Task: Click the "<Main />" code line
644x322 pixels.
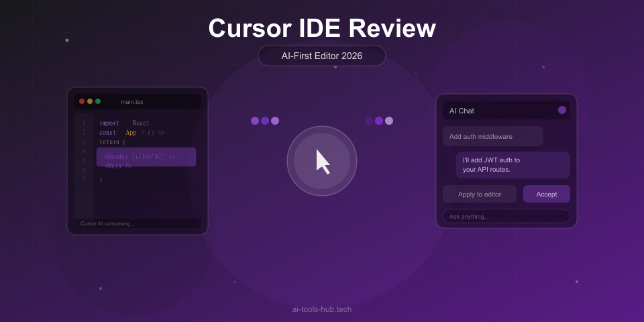Action: pyautogui.click(x=118, y=166)
